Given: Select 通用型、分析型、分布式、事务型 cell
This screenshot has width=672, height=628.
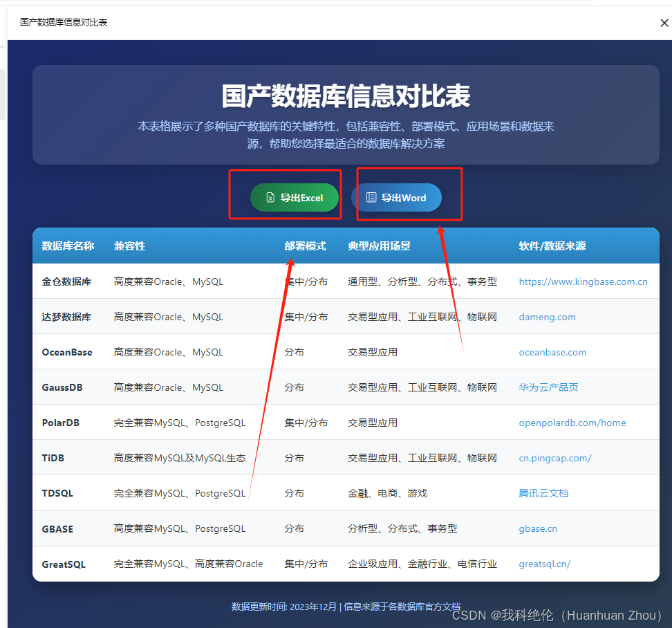Looking at the screenshot, I should click(x=422, y=281).
